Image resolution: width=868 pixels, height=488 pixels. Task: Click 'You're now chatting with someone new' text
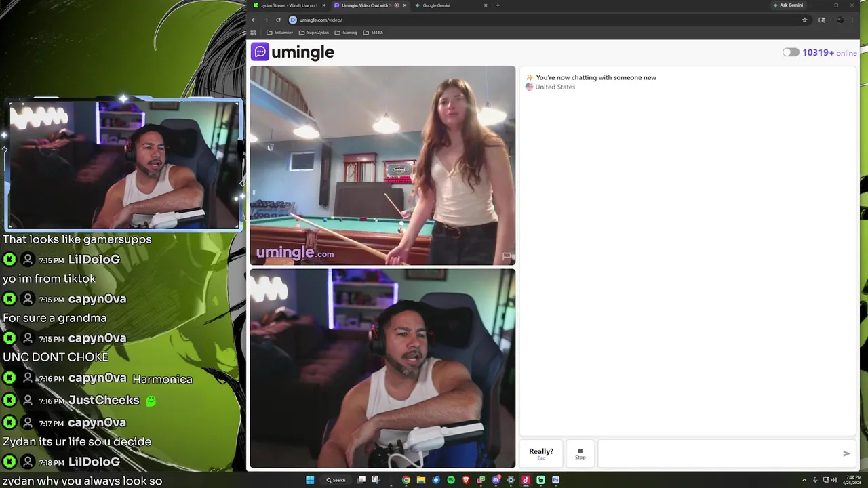click(x=596, y=77)
